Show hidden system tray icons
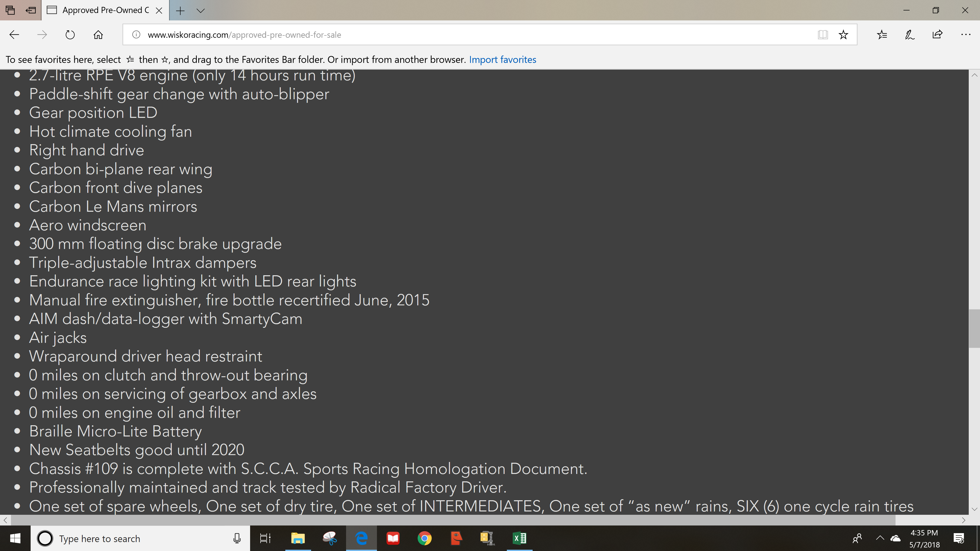 point(880,538)
